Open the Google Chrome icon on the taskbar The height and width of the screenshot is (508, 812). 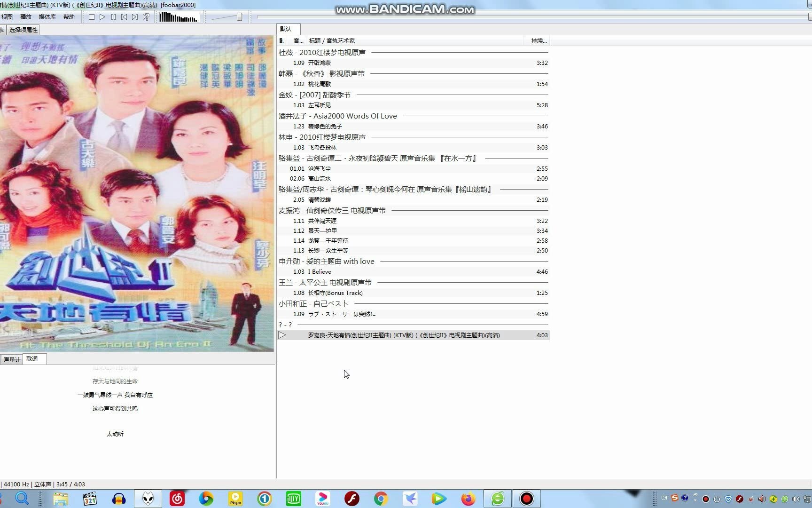tap(381, 499)
